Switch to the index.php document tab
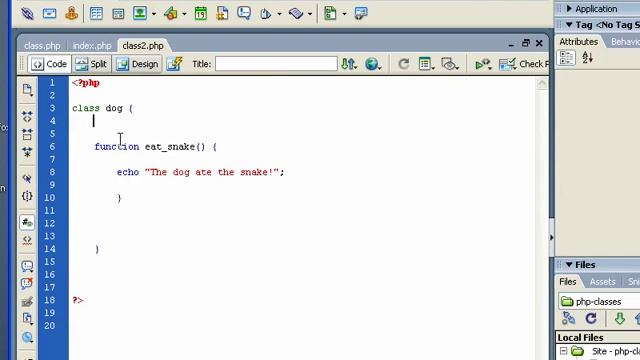 (92, 46)
